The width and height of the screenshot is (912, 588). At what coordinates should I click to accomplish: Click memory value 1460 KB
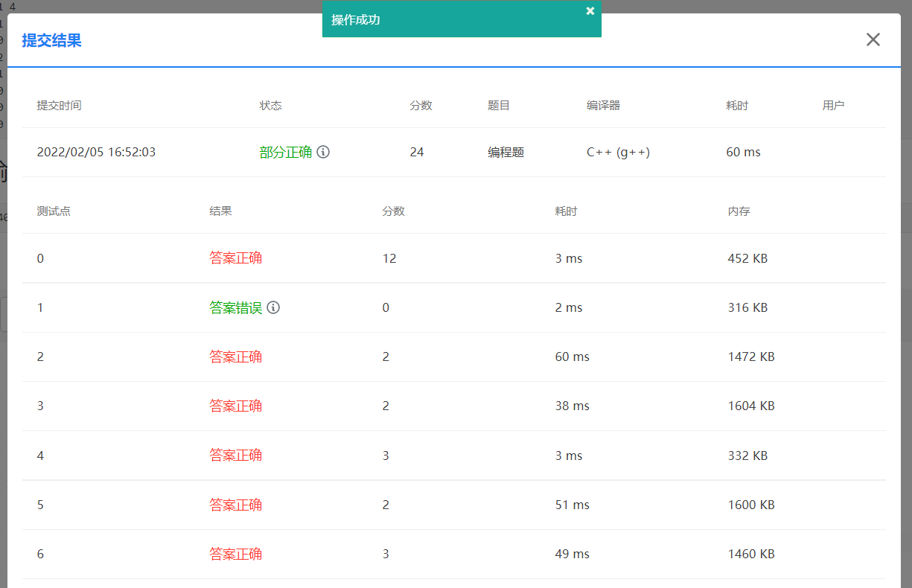pyautogui.click(x=751, y=554)
